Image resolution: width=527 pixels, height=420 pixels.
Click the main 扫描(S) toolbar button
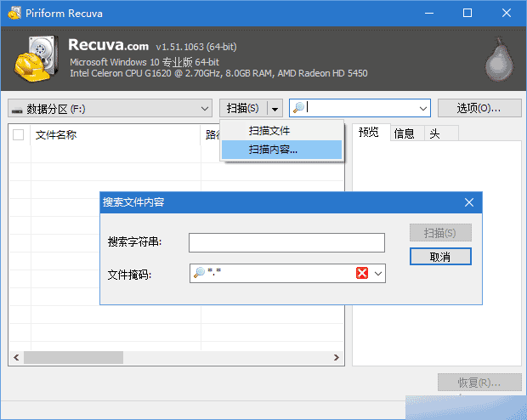(243, 108)
